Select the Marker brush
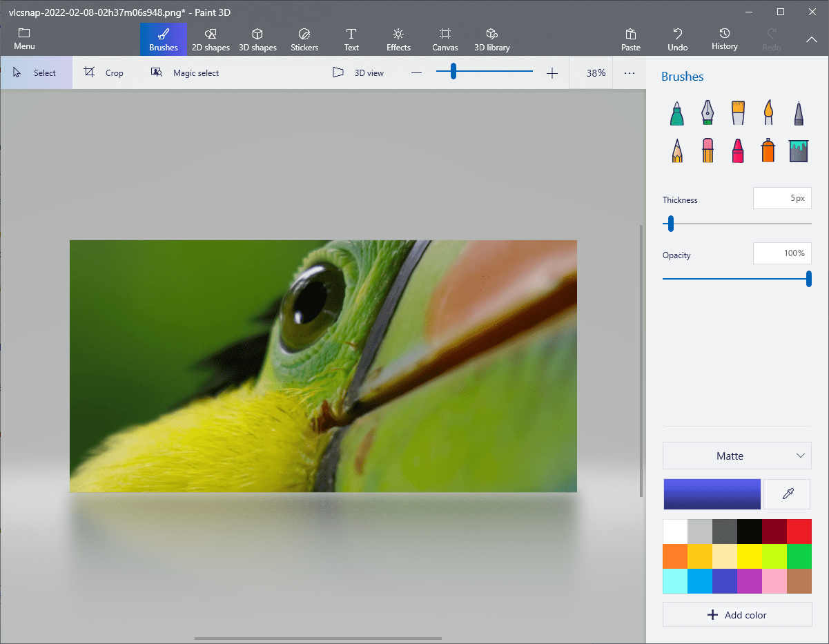Viewport: 829px width, 644px height. [676, 113]
